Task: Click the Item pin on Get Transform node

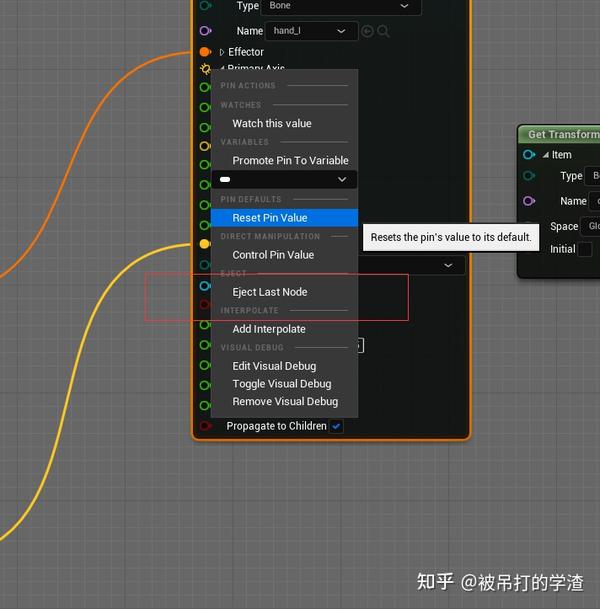Action: pos(529,155)
